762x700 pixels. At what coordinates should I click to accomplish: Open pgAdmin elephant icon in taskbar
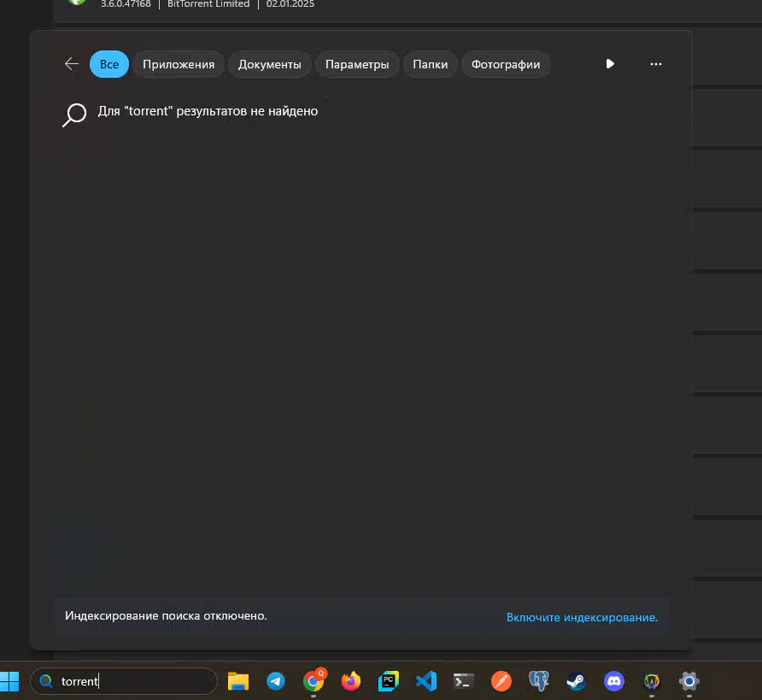coord(539,681)
